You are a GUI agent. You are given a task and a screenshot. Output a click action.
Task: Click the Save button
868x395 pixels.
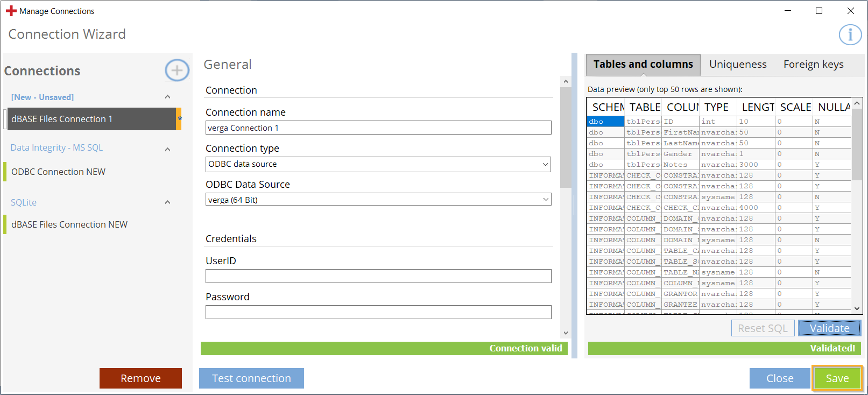tap(837, 378)
